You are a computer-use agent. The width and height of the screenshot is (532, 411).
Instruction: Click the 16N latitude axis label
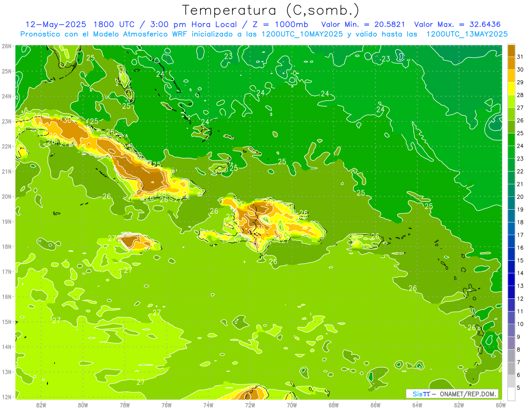tap(6, 297)
